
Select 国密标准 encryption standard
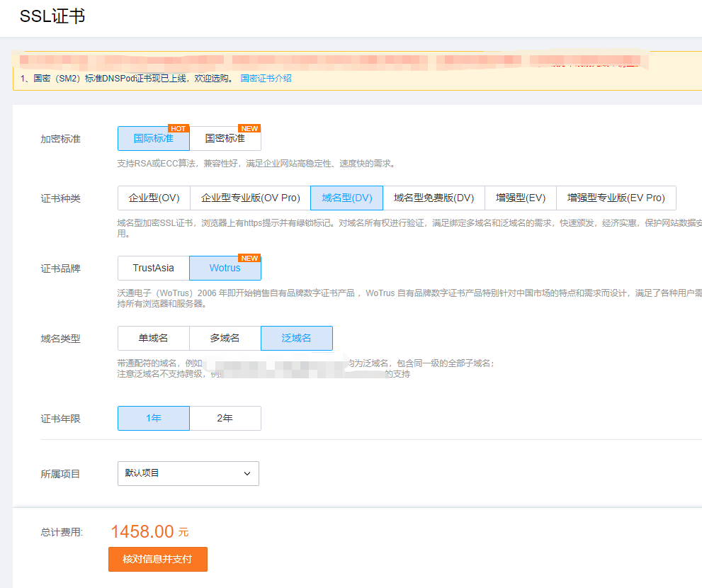tap(225, 139)
